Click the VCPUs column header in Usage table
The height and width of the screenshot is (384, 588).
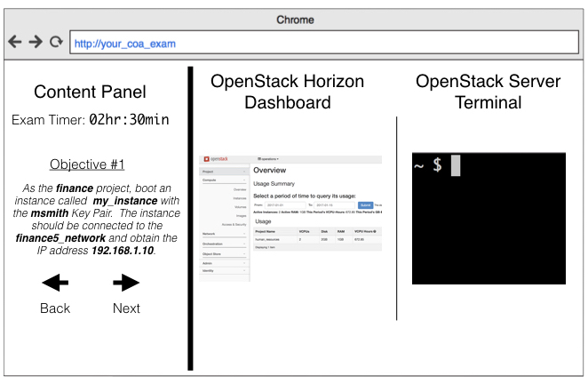coord(304,232)
